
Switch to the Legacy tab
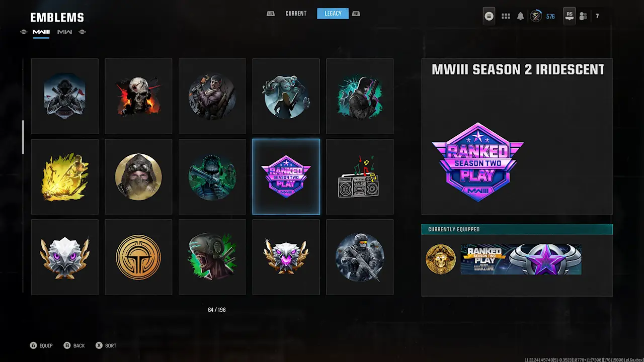(x=333, y=14)
